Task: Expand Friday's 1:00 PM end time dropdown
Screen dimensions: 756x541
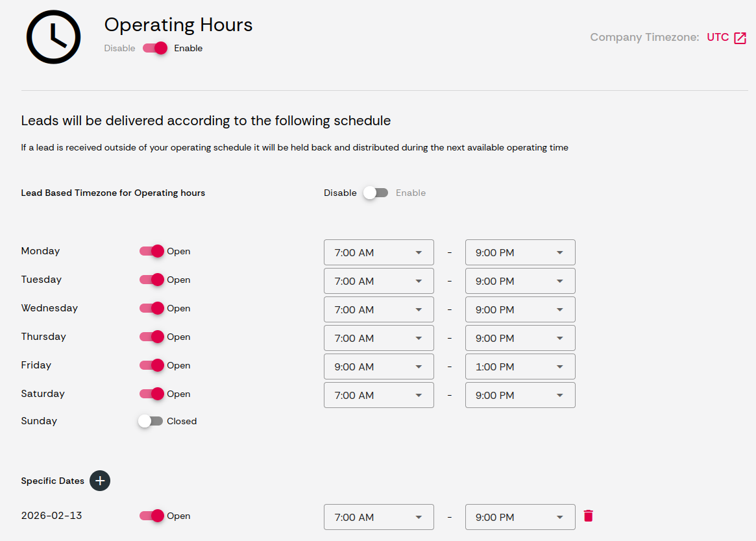Action: tap(519, 366)
